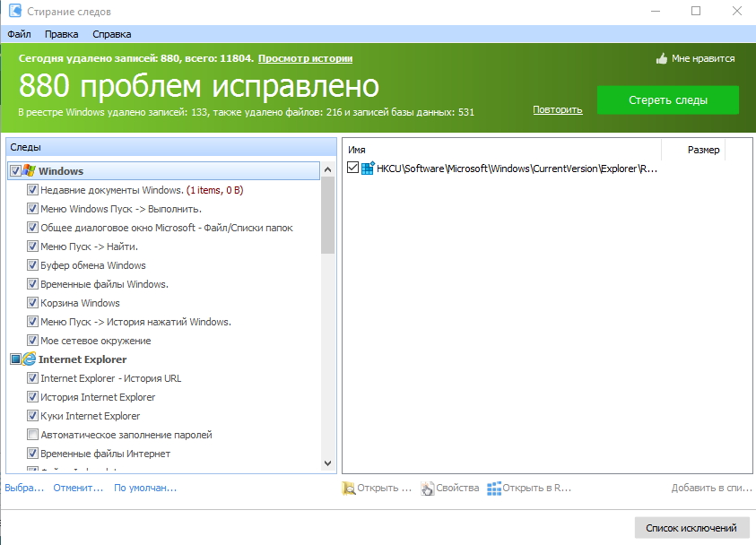Select Буфер обмена Windows row text
756x545 pixels.
coord(93,265)
